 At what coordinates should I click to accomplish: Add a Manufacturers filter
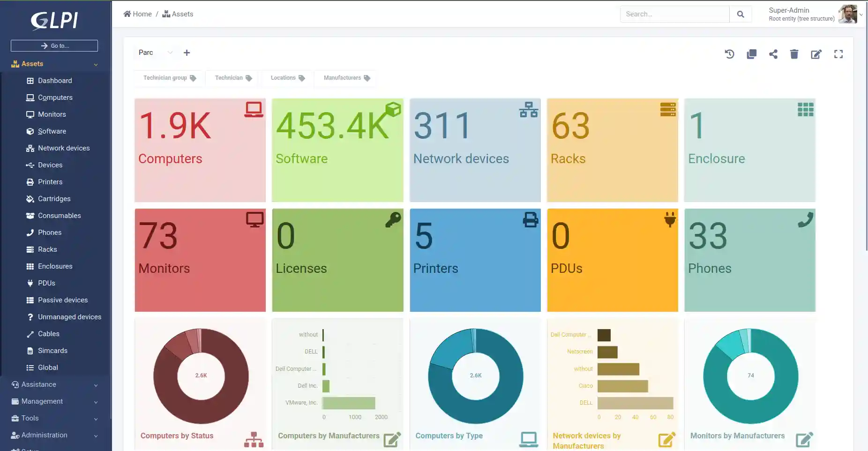pyautogui.click(x=345, y=78)
